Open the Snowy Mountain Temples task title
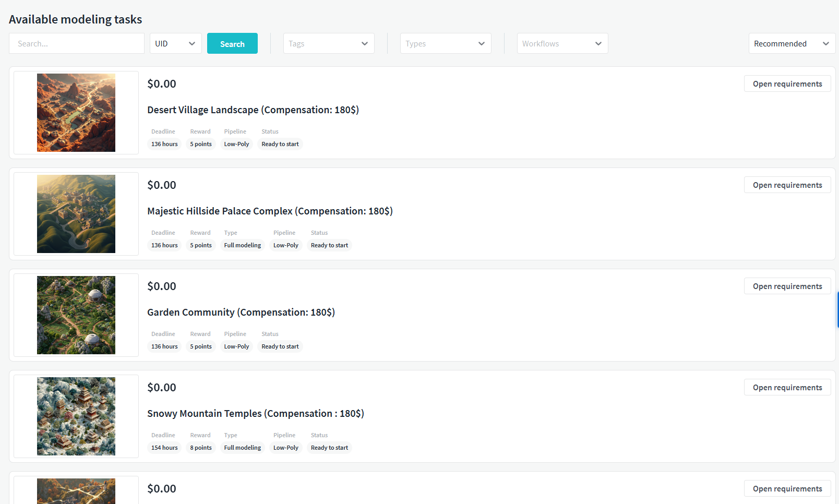Screen dimensions: 839x504 tap(256, 414)
